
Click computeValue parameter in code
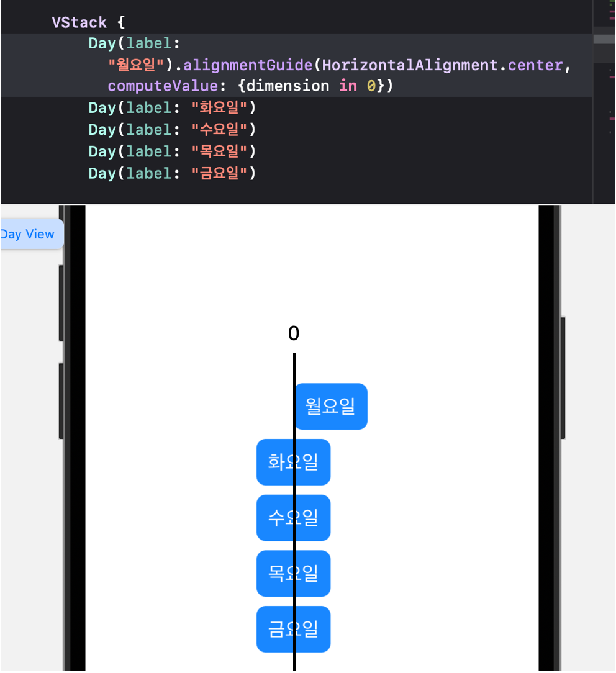(x=163, y=86)
